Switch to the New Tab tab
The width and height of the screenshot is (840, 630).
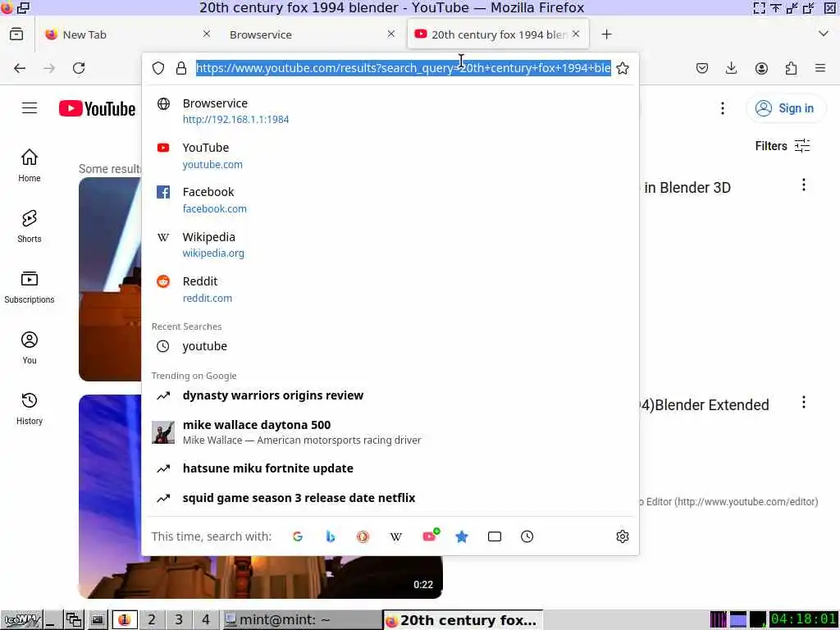(x=126, y=34)
